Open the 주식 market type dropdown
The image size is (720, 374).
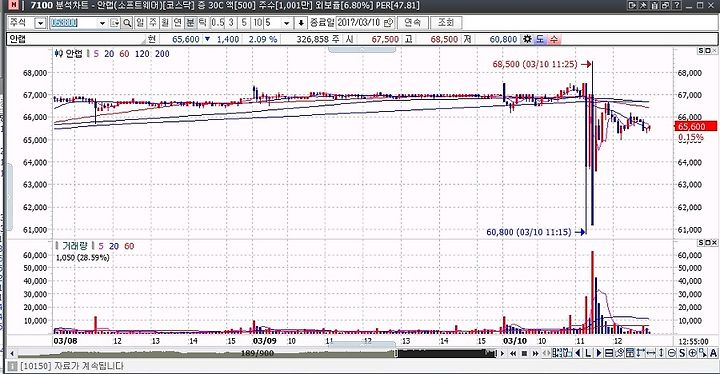40,23
